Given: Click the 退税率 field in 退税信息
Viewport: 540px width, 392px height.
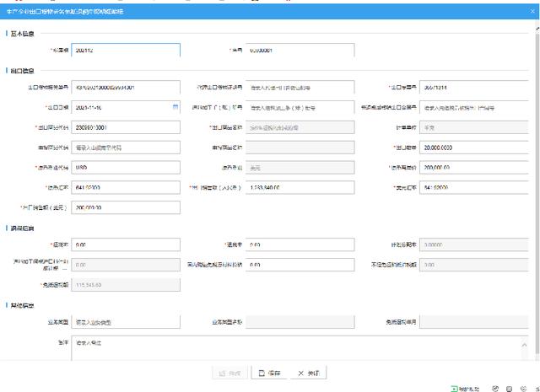Looking at the screenshot, I should click(x=299, y=244).
